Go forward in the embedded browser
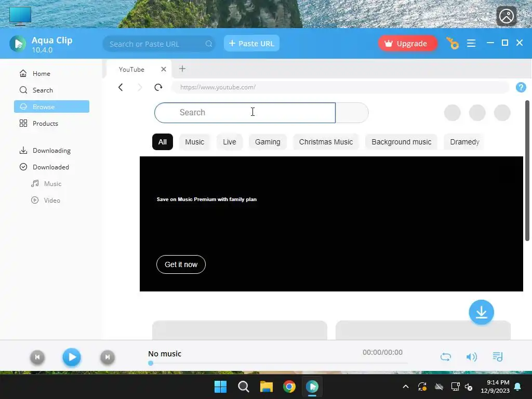The height and width of the screenshot is (399, 532). pyautogui.click(x=139, y=87)
